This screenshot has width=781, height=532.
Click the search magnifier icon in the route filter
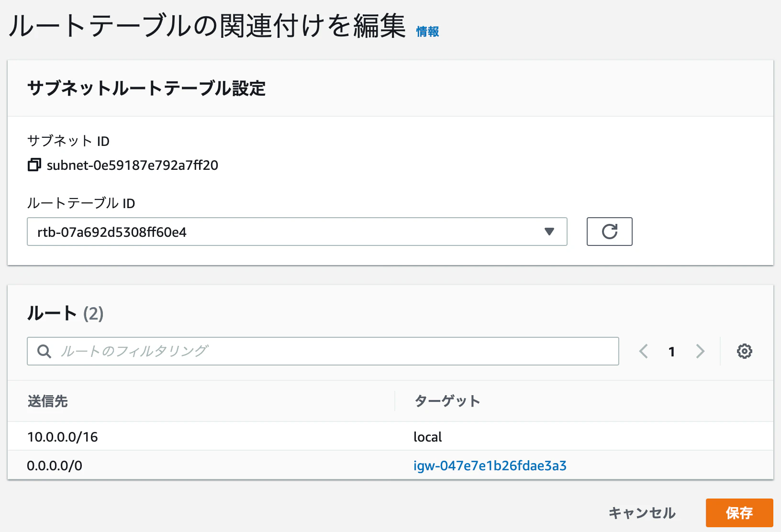(44, 351)
